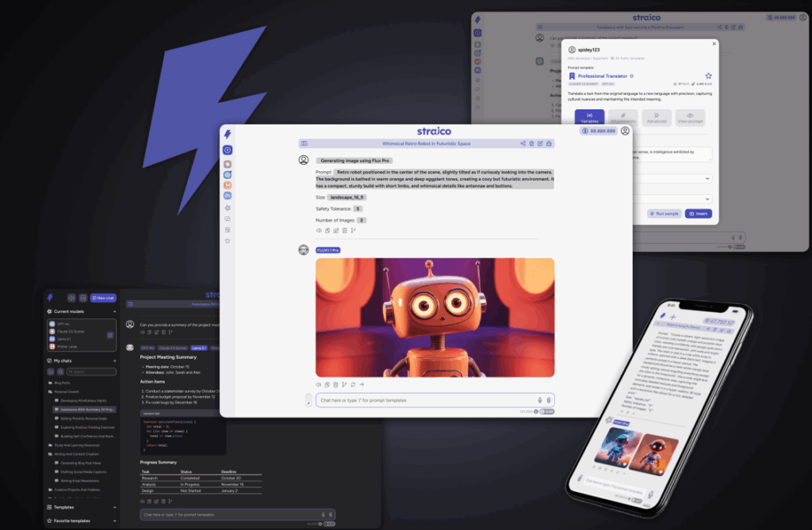Click Professional Translator template title
812x530 pixels.
(603, 76)
